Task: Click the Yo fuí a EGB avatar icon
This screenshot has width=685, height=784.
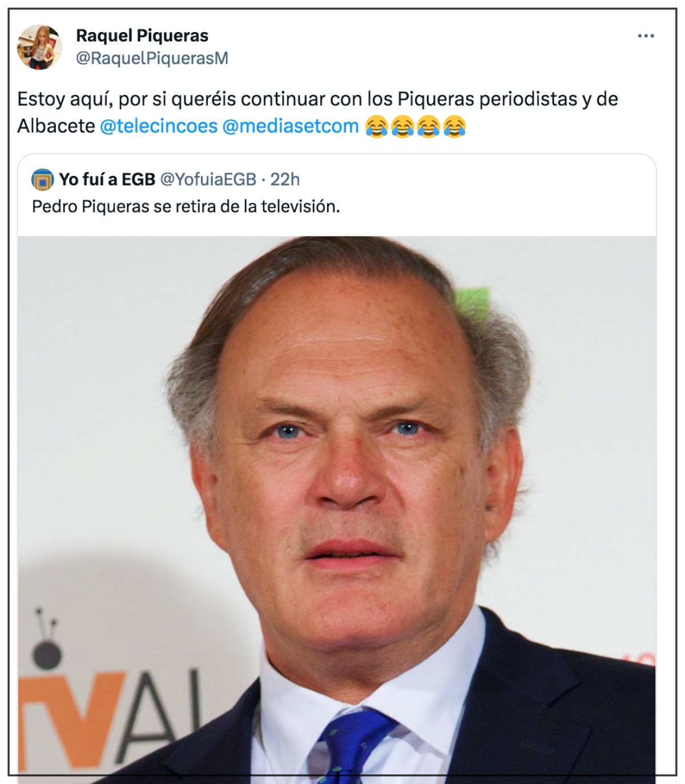Action: pos(43,180)
